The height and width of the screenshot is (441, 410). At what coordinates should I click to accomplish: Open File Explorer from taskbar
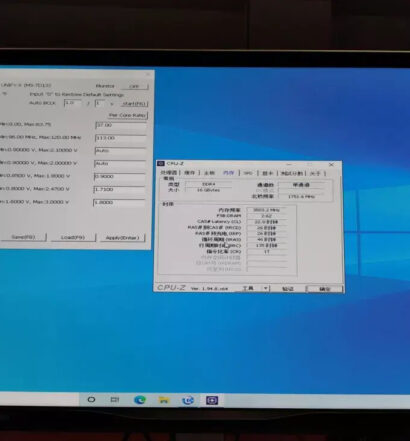pos(164,400)
